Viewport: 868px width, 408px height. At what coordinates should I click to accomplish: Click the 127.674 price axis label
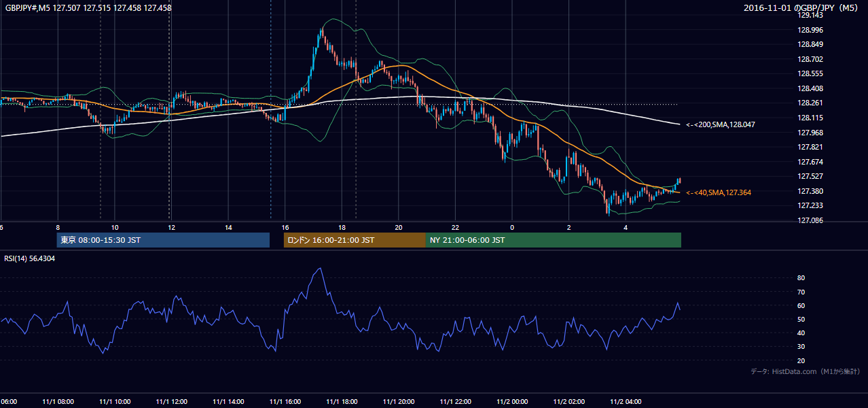[x=810, y=162]
